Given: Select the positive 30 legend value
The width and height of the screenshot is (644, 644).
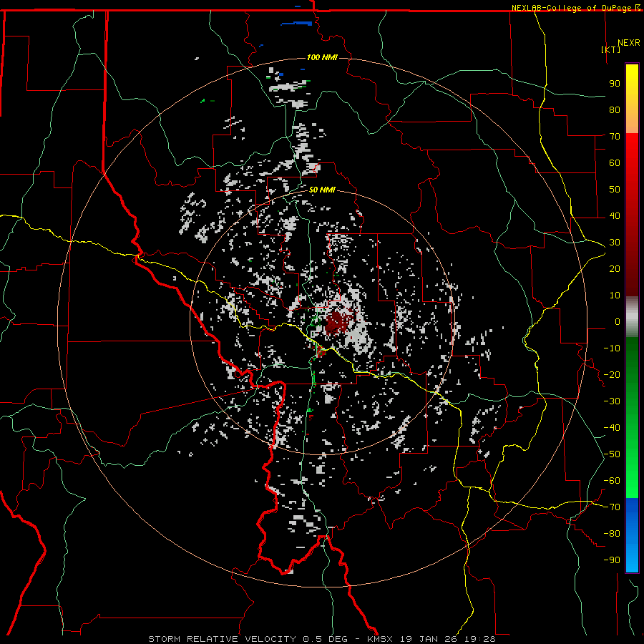Looking at the screenshot, I should (x=615, y=243).
